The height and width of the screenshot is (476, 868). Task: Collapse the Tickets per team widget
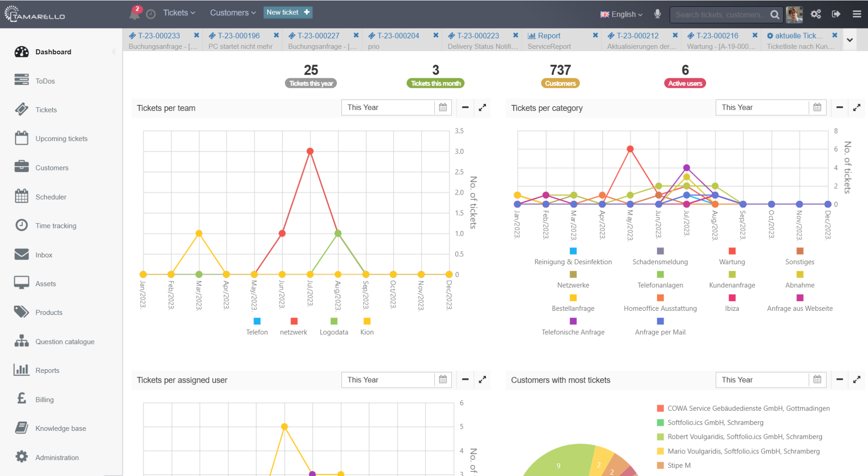coord(465,108)
